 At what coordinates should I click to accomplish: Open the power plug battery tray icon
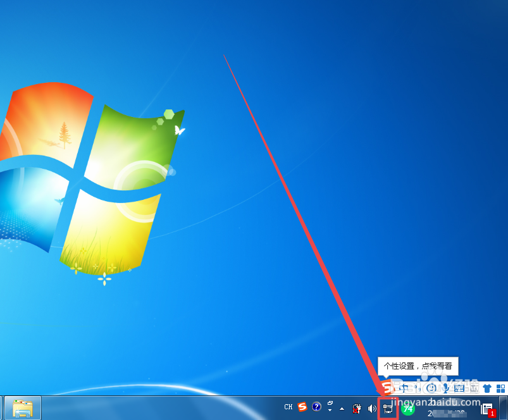(357, 409)
